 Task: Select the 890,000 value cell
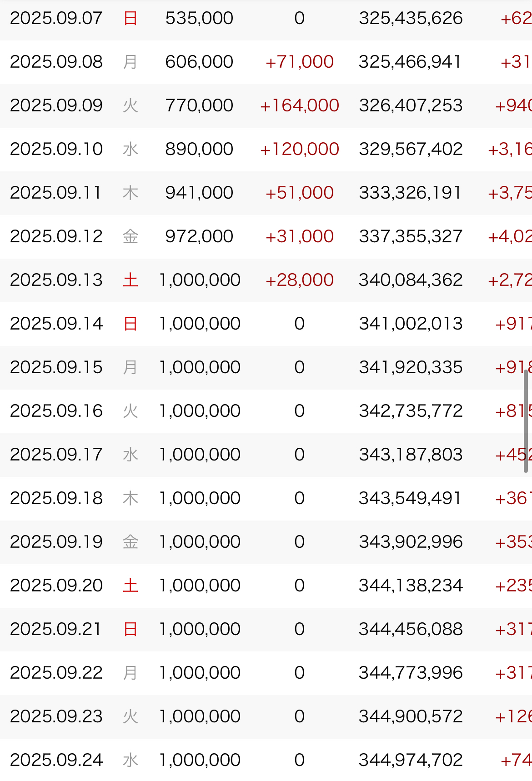click(x=199, y=149)
